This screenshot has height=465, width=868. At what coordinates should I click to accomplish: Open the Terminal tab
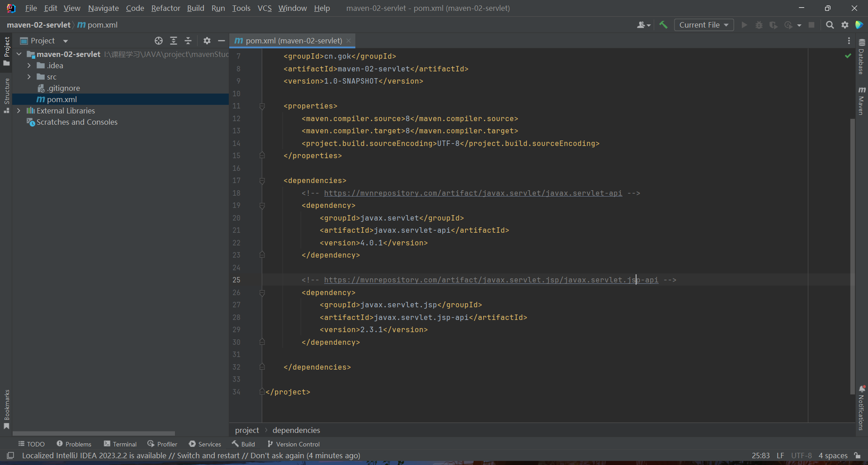120,444
